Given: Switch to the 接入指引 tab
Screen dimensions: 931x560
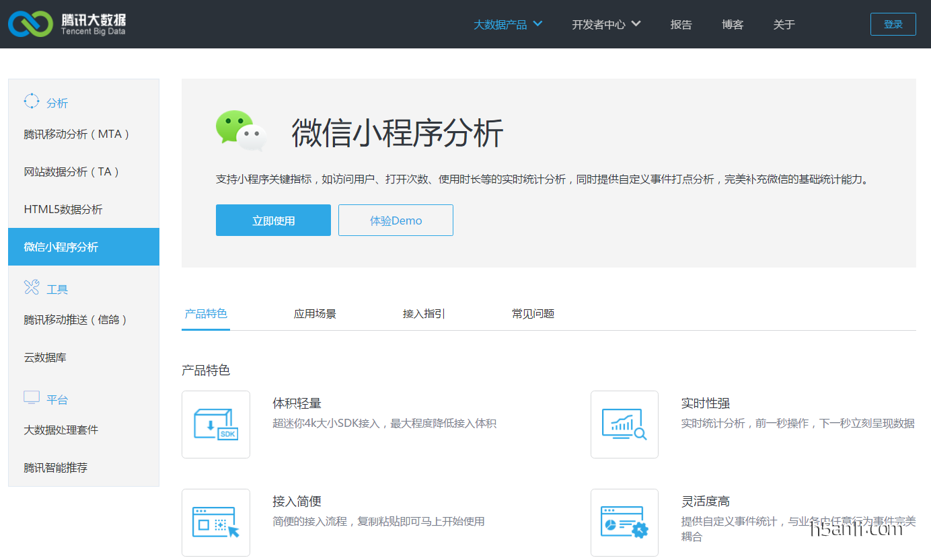Looking at the screenshot, I should (x=424, y=314).
